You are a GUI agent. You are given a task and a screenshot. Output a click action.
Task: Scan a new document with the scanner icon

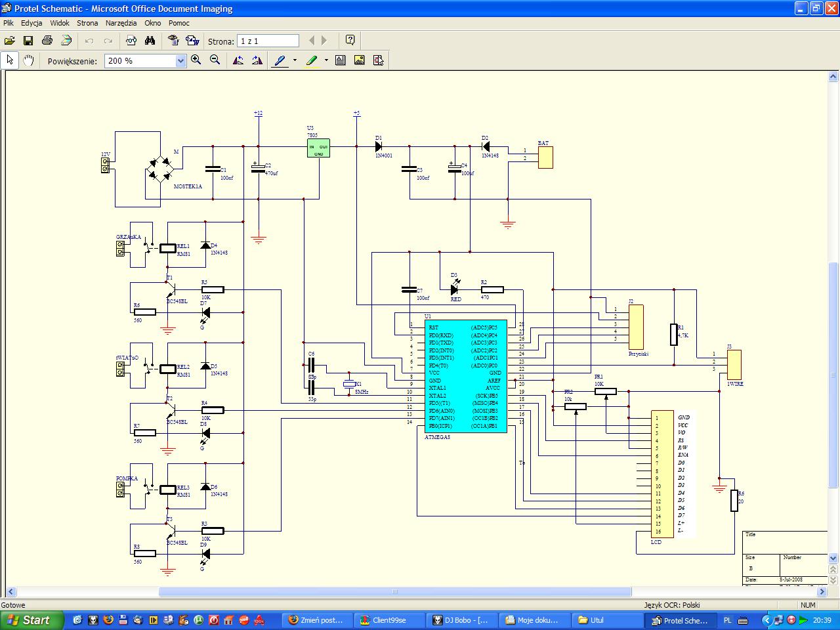(x=66, y=41)
